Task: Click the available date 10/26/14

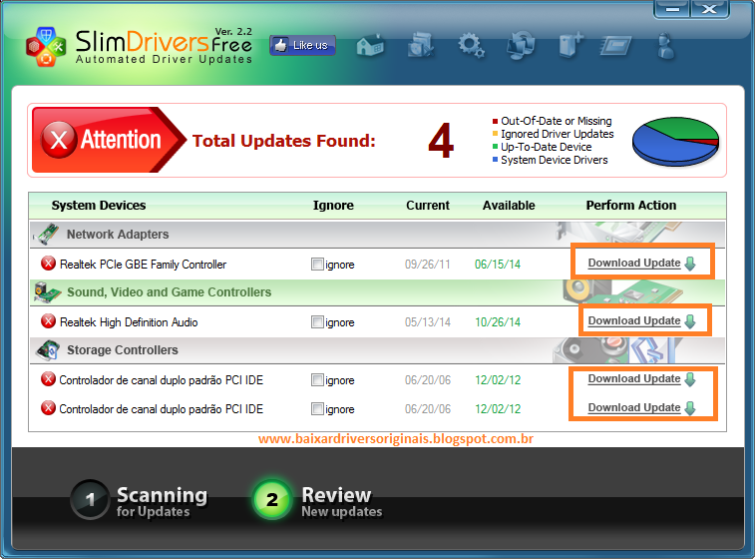Action: click(x=498, y=322)
